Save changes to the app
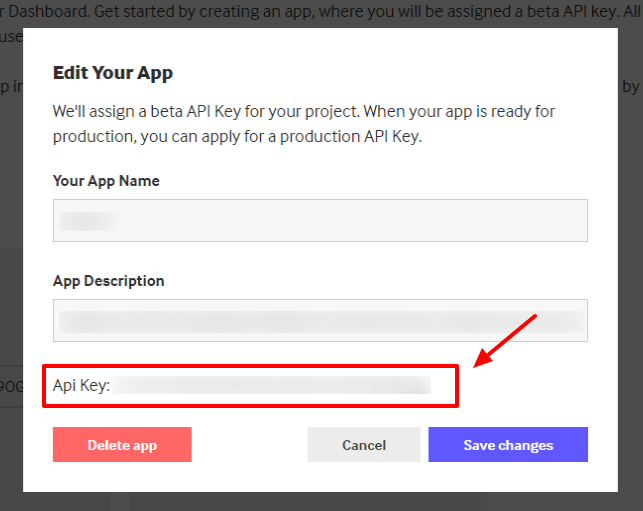Image resolution: width=643 pixels, height=511 pixels. pyautogui.click(x=508, y=445)
